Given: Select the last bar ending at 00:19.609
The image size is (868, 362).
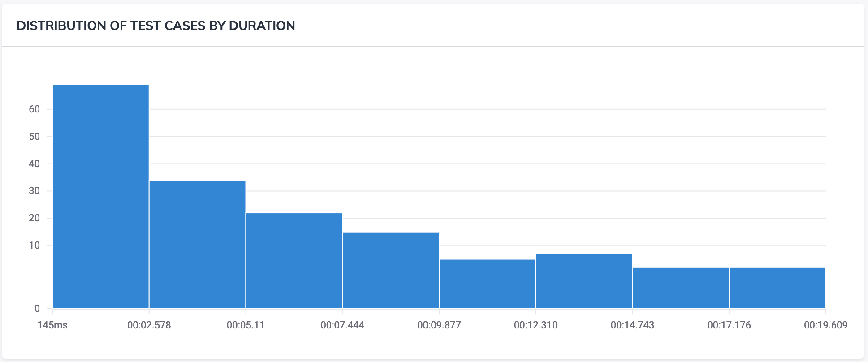Looking at the screenshot, I should pyautogui.click(x=777, y=288).
